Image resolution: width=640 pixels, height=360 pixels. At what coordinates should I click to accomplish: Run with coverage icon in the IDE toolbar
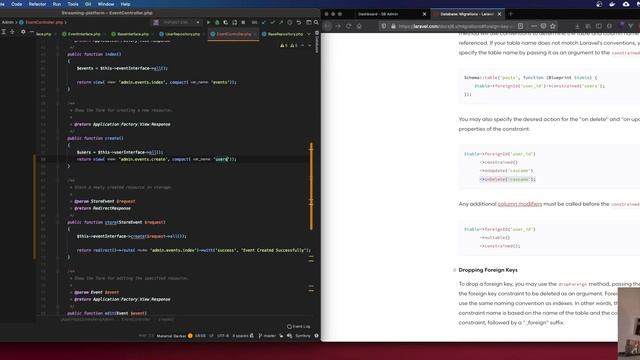[225, 22]
